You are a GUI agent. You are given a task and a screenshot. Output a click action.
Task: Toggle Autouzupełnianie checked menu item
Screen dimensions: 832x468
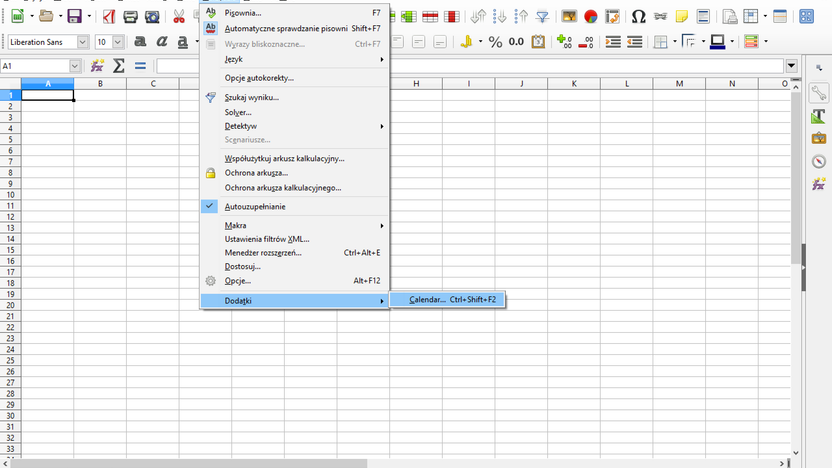(294, 206)
